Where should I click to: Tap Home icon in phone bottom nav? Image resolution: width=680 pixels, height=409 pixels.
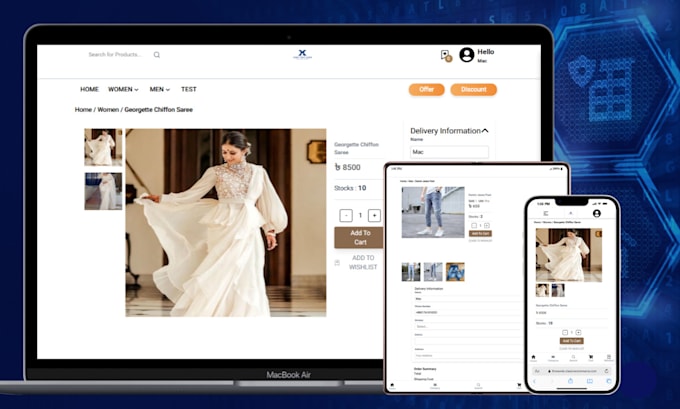tap(533, 358)
